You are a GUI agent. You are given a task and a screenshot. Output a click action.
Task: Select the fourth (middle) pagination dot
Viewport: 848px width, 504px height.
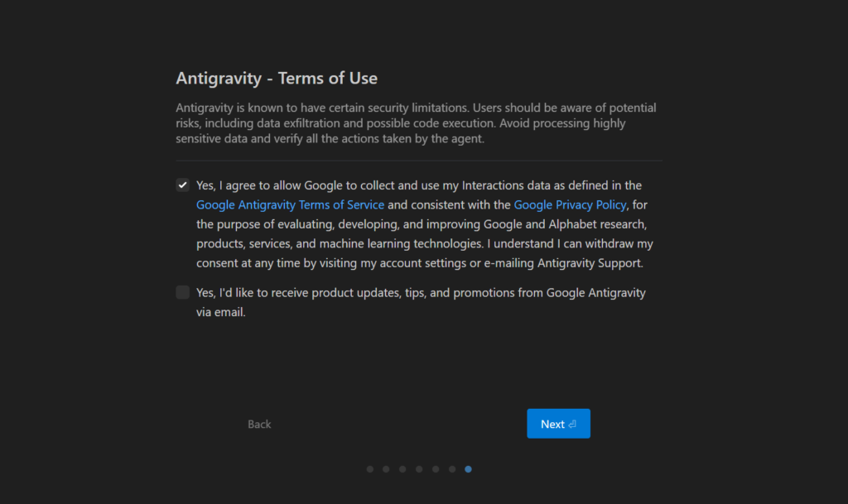tap(419, 469)
